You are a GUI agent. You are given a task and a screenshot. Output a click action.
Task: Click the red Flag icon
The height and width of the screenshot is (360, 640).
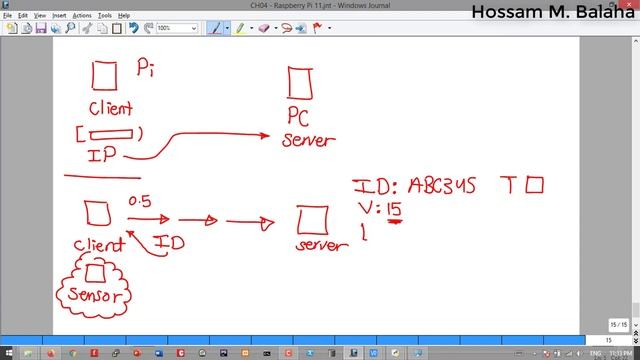317,28
